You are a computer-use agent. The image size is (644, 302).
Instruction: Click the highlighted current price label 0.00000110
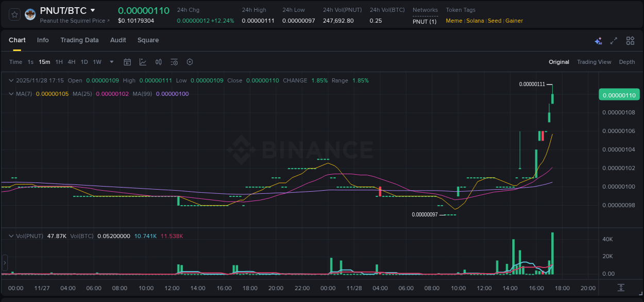pos(620,94)
